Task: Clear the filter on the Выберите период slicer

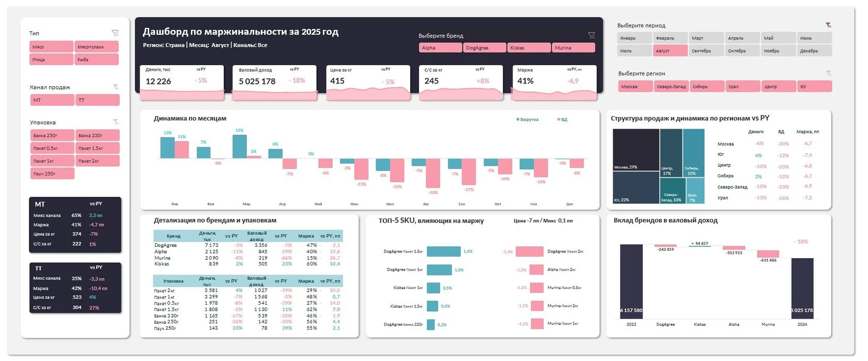Action: tap(828, 25)
